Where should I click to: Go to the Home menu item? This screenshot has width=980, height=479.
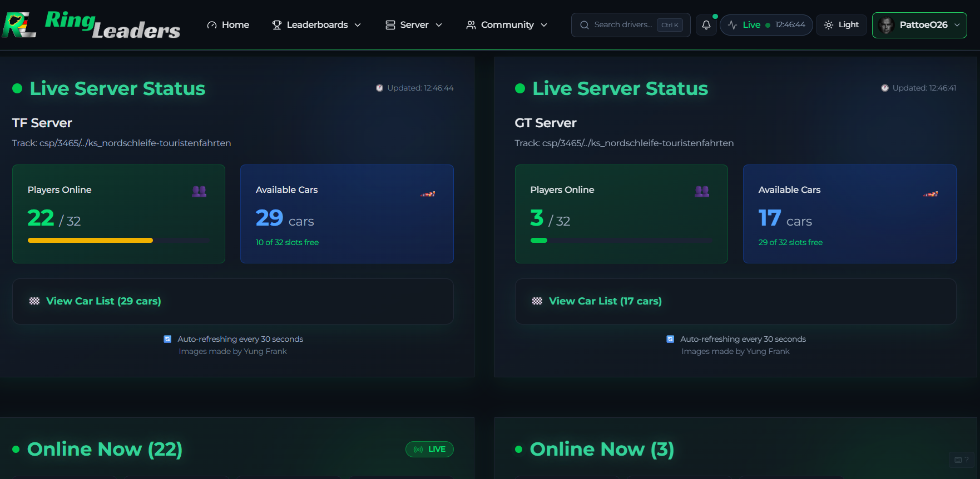click(x=228, y=25)
